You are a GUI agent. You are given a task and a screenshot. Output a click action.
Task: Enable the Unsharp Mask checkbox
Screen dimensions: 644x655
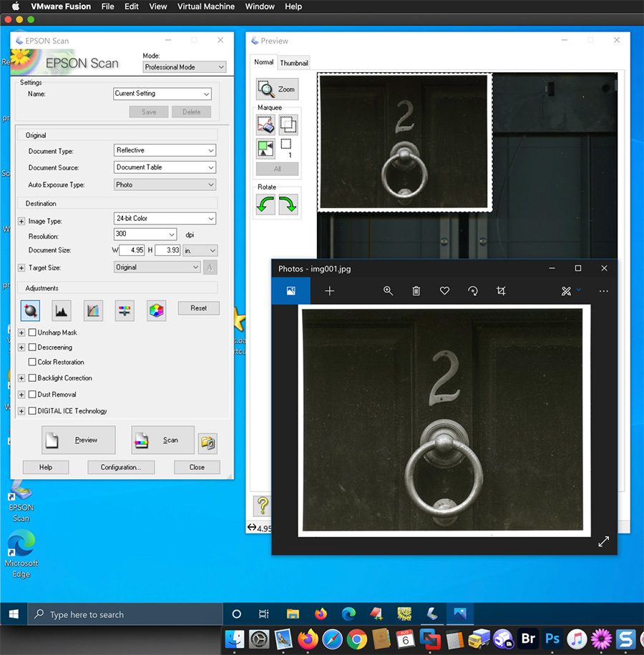(32, 333)
